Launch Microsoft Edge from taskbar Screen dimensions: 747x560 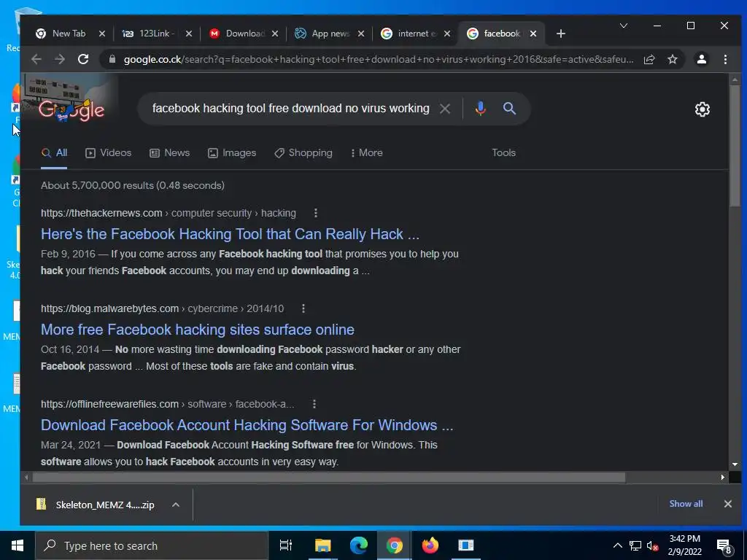[x=359, y=545]
